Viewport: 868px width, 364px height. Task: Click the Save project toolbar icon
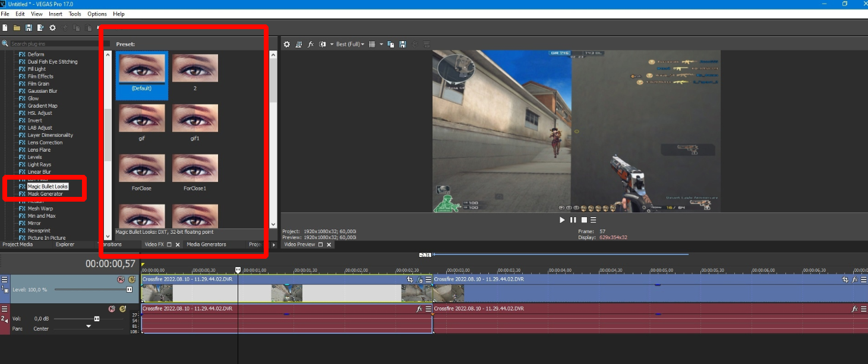click(29, 27)
